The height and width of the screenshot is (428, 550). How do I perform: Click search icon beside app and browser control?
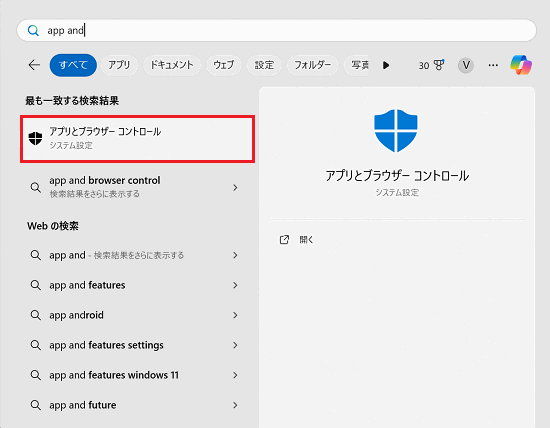coord(35,187)
